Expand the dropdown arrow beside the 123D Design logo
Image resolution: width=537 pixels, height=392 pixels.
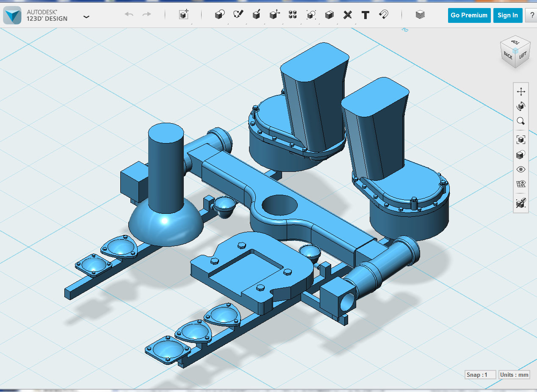(x=86, y=17)
